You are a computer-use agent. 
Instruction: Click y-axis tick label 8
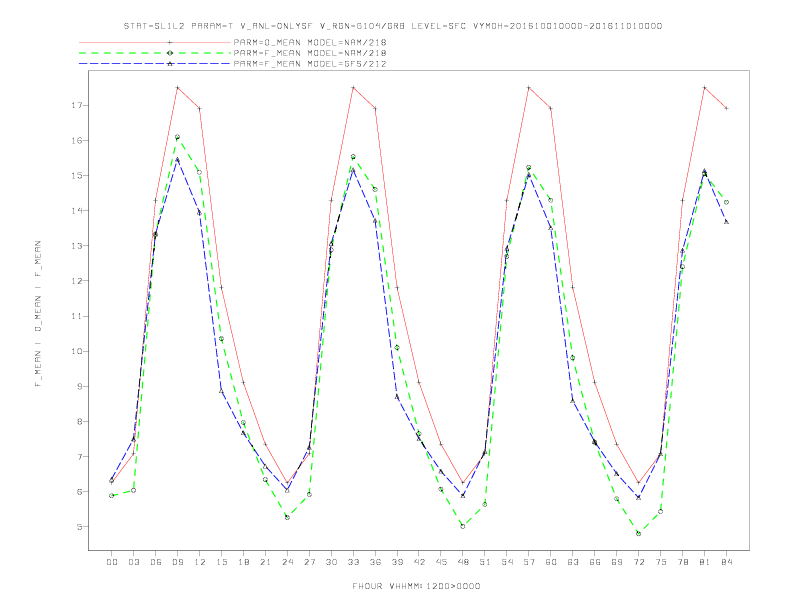click(80, 421)
